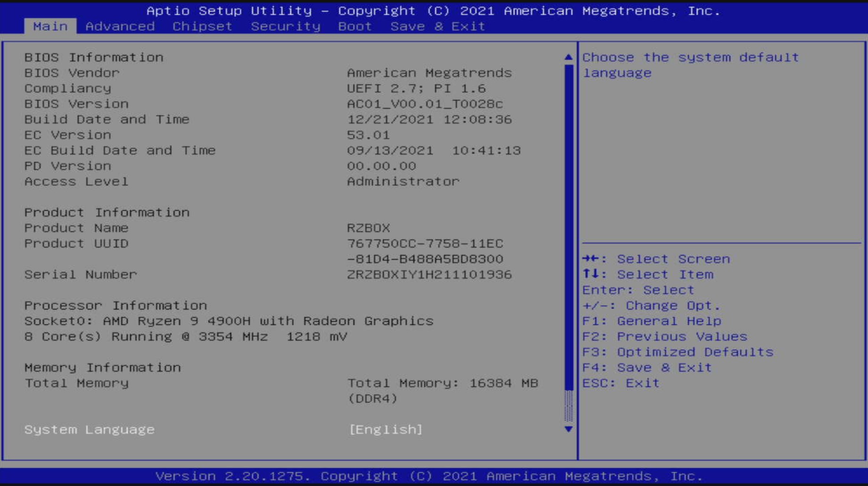Click the F4: Save & Exit hint

[x=647, y=368]
